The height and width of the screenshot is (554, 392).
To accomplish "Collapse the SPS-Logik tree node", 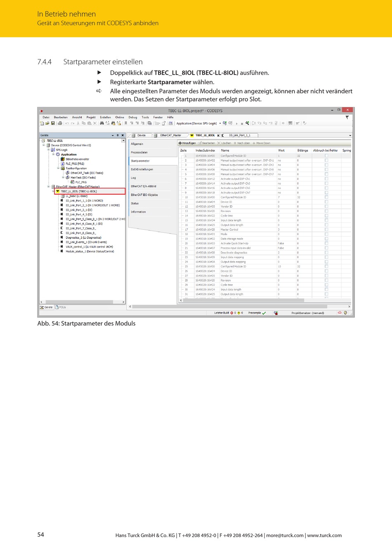I will [48, 150].
